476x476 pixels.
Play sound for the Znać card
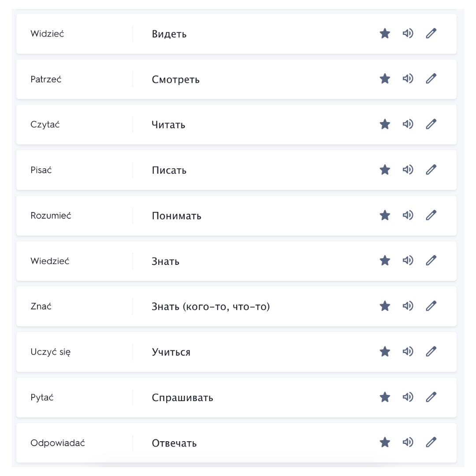pyautogui.click(x=408, y=306)
